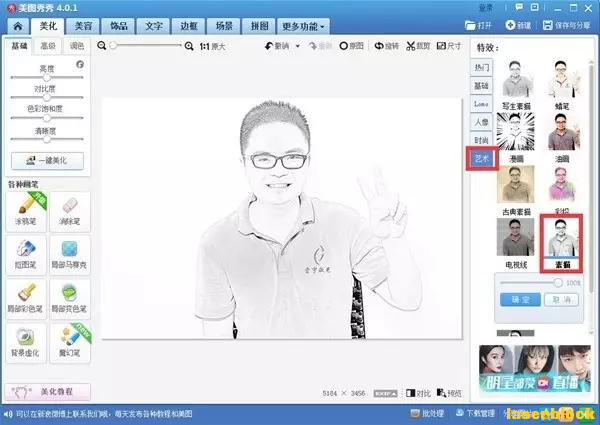Select the 局部彩色笔 local color pen
The image size is (600, 425).
pos(26,299)
